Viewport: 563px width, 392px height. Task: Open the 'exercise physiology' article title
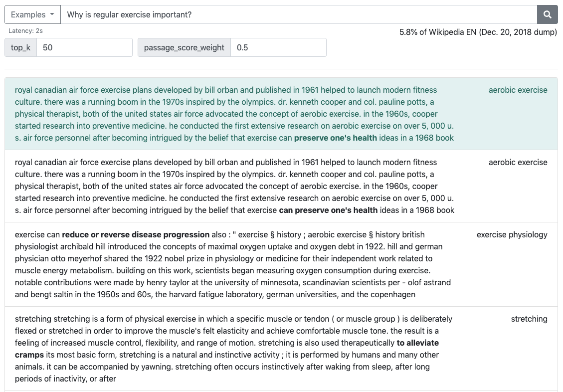512,234
